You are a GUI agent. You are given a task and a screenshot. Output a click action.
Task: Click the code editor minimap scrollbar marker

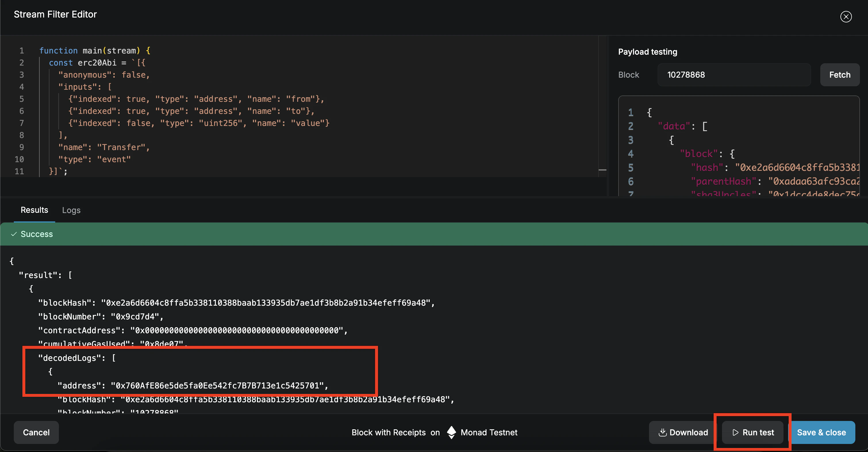pos(602,170)
